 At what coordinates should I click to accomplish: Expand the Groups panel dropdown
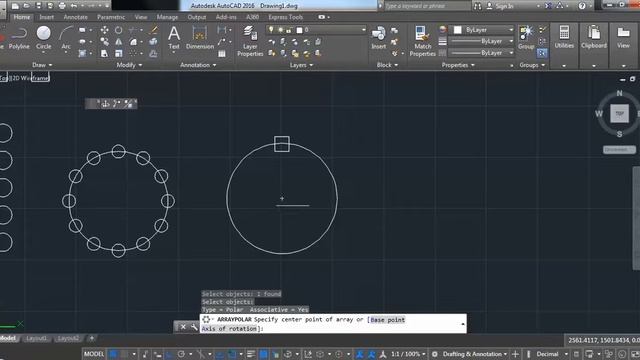pos(532,65)
